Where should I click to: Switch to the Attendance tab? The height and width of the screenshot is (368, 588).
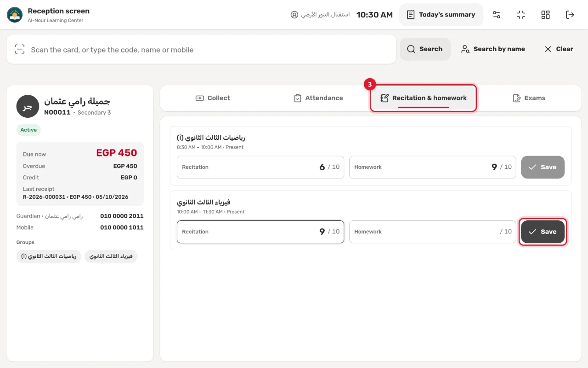click(318, 98)
